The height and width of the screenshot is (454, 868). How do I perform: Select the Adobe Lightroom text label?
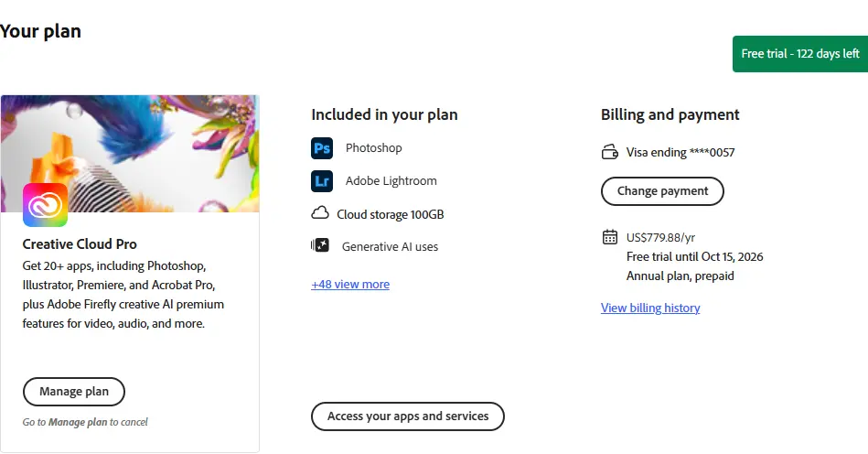coord(391,181)
